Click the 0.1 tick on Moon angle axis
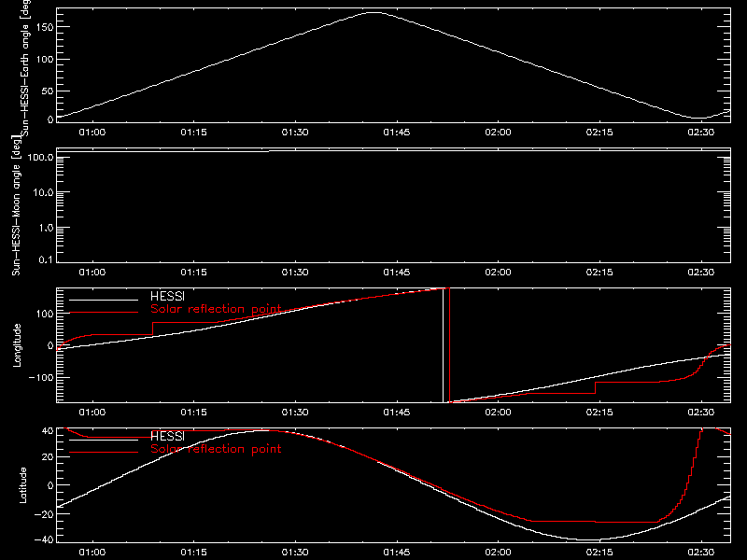 tap(46, 259)
